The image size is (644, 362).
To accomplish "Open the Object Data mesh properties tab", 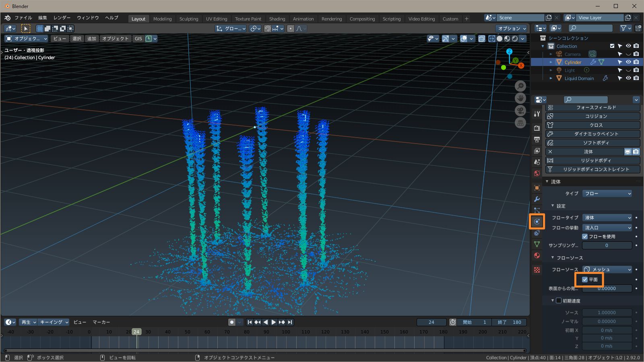I will [x=537, y=244].
